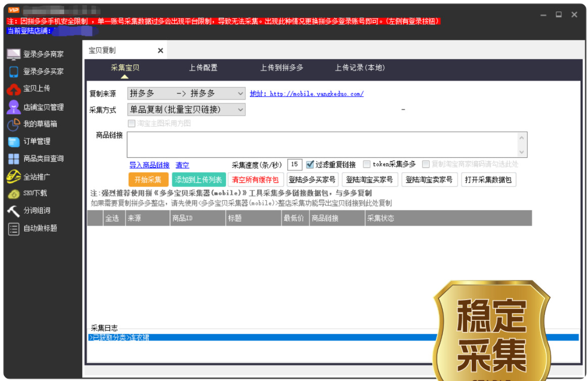The height and width of the screenshot is (381, 588).
Task: Maximize the application window
Action: tap(559, 14)
